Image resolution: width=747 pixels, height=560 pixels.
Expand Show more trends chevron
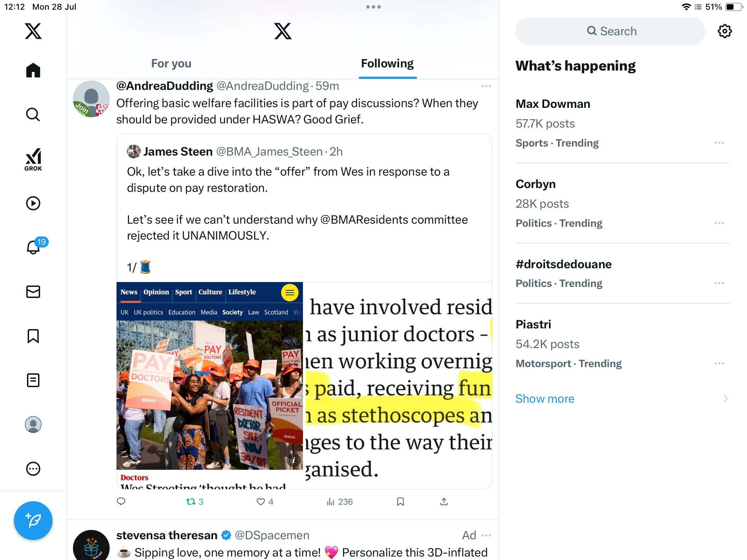pyautogui.click(x=726, y=399)
